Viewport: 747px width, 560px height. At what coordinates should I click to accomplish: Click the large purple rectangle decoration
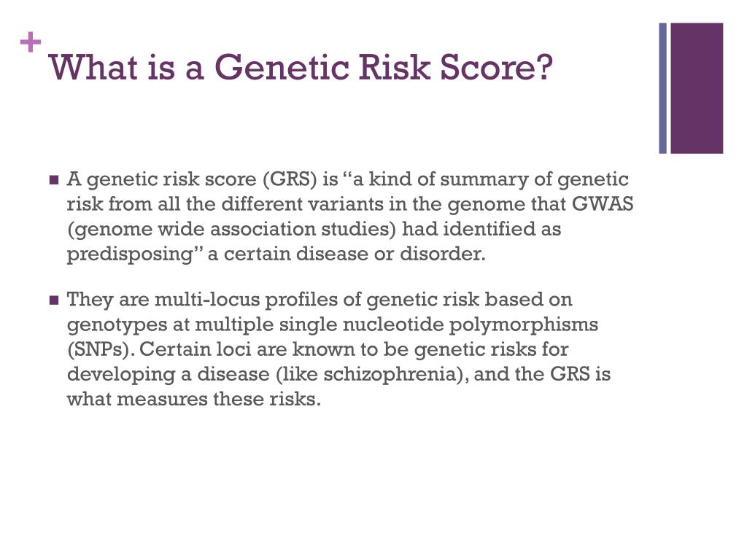tap(697, 88)
